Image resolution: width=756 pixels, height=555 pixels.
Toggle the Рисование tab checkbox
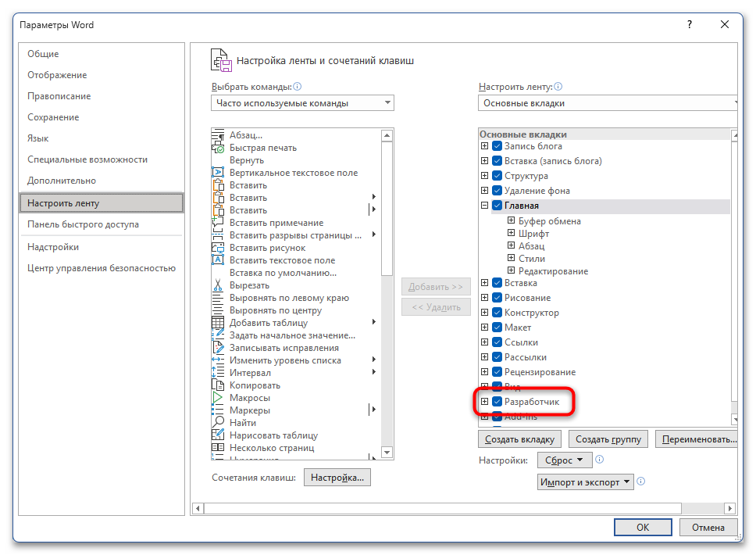[x=497, y=298]
